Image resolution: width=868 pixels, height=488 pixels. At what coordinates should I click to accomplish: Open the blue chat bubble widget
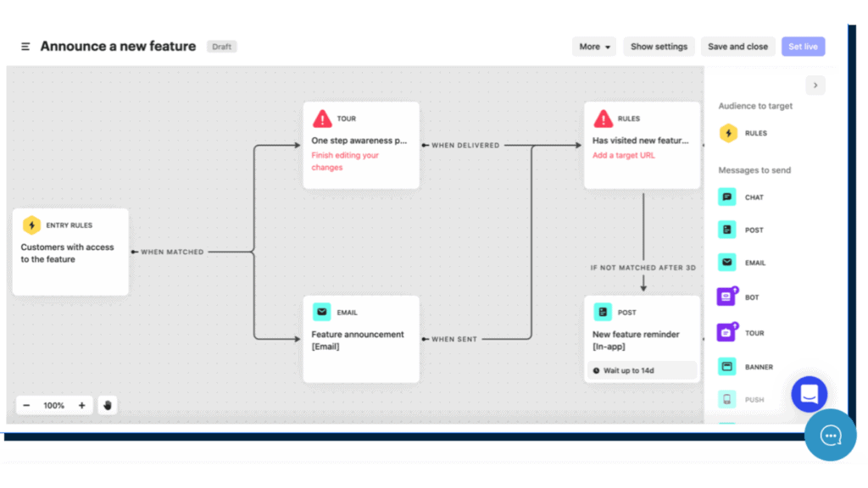coord(830,435)
